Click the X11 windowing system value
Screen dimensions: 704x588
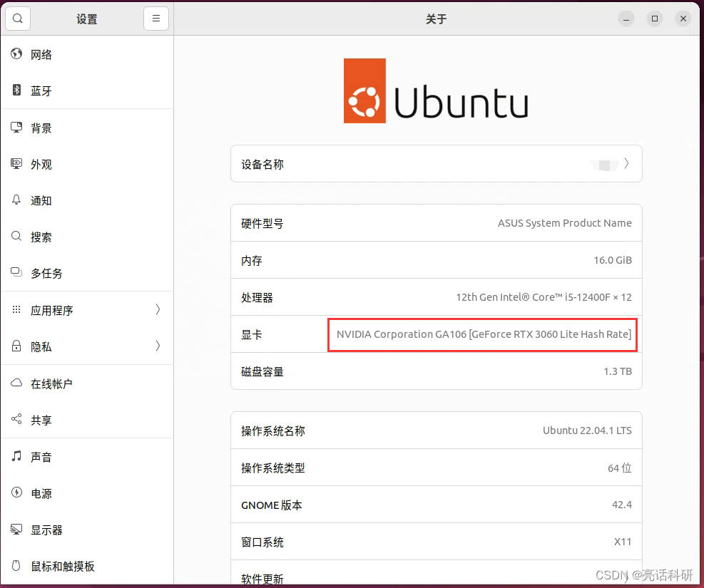622,542
